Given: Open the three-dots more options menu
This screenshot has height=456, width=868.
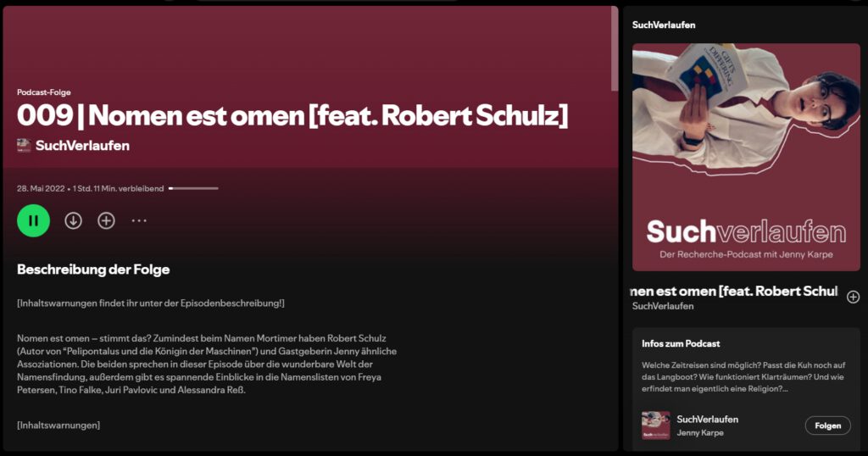Looking at the screenshot, I should [x=139, y=220].
